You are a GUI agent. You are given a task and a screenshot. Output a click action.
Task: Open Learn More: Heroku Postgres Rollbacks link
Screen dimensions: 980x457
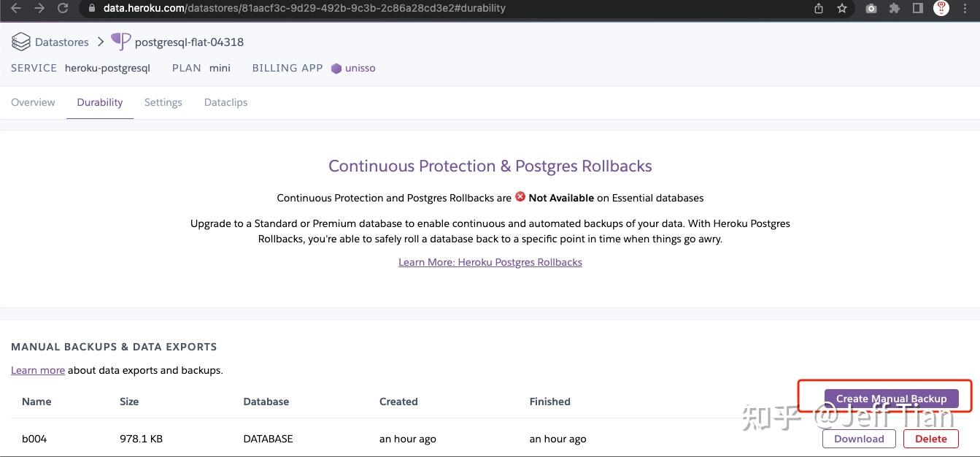[x=490, y=262]
